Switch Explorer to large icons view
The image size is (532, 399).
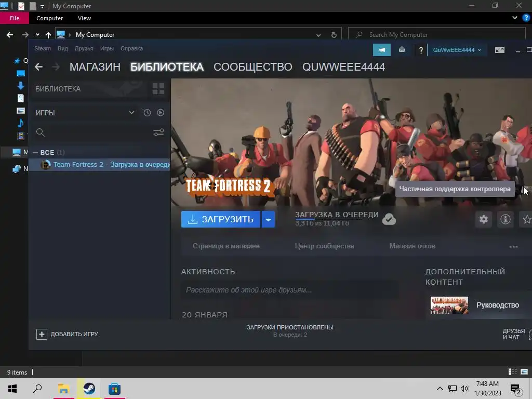(x=524, y=372)
